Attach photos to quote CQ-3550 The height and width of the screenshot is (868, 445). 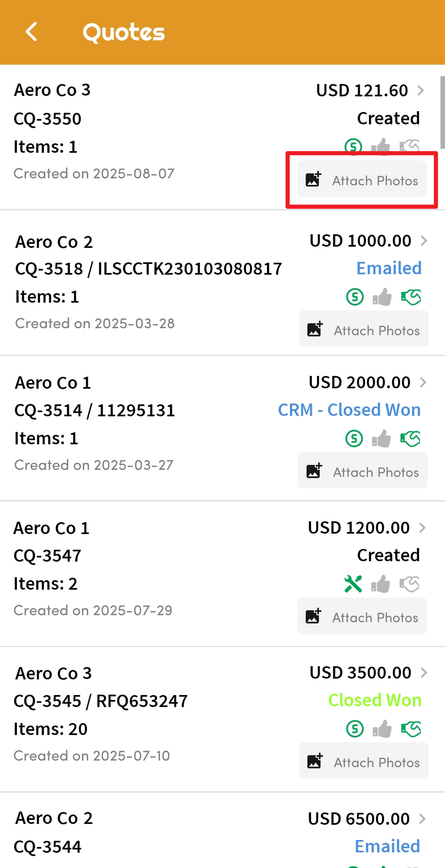click(362, 180)
